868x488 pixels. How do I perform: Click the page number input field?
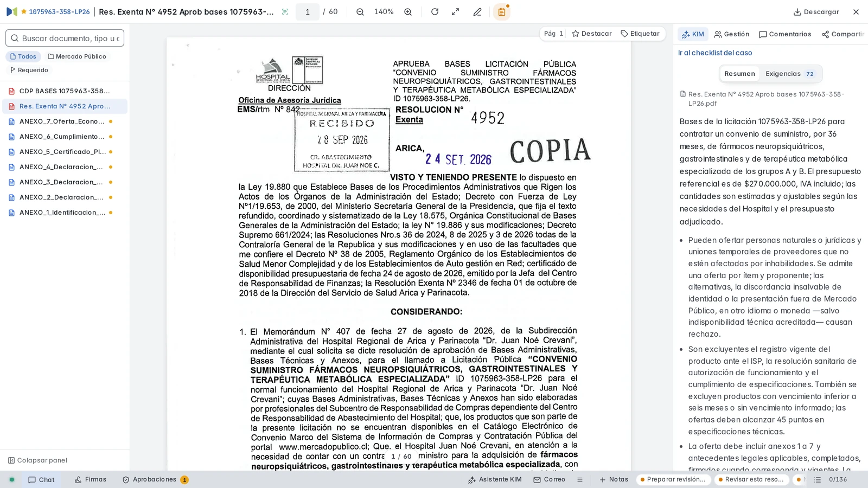(x=308, y=12)
